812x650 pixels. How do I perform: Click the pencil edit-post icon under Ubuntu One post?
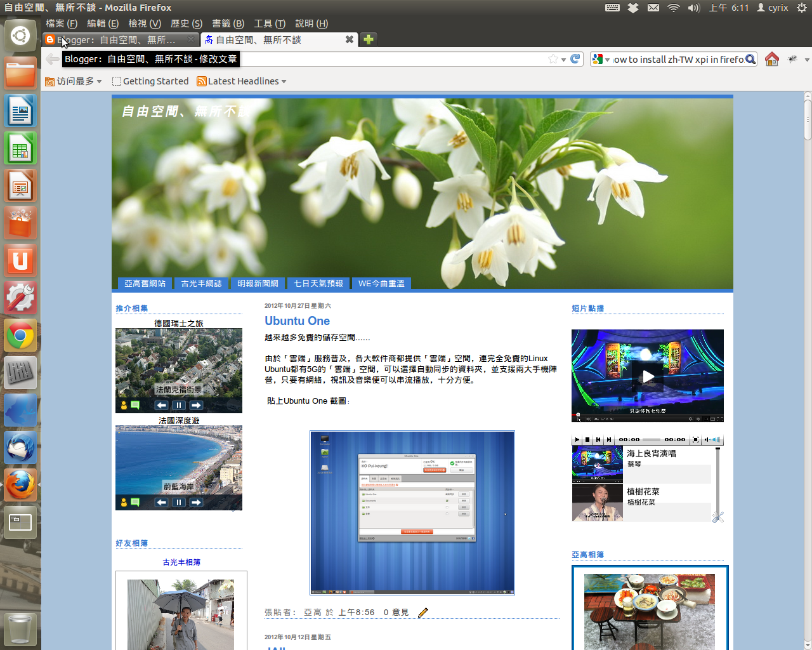point(423,612)
